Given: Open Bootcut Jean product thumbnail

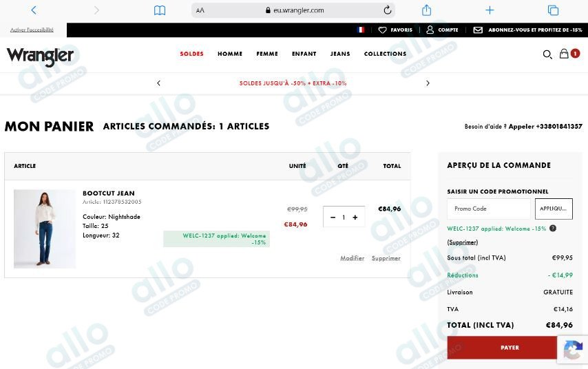Looking at the screenshot, I should coord(45,229).
